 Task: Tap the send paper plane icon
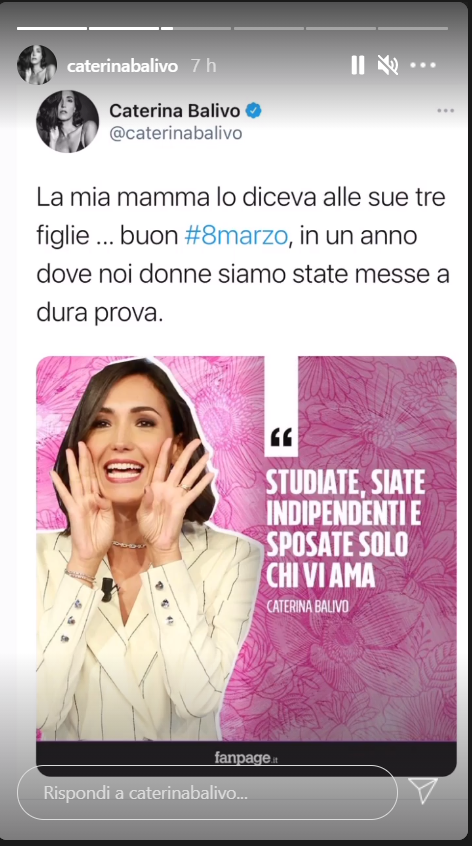(x=423, y=791)
